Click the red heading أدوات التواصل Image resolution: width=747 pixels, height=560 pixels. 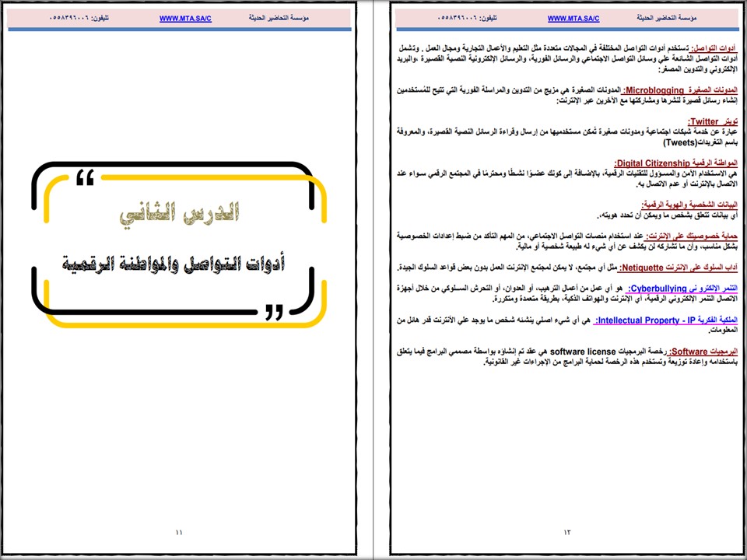click(x=714, y=47)
